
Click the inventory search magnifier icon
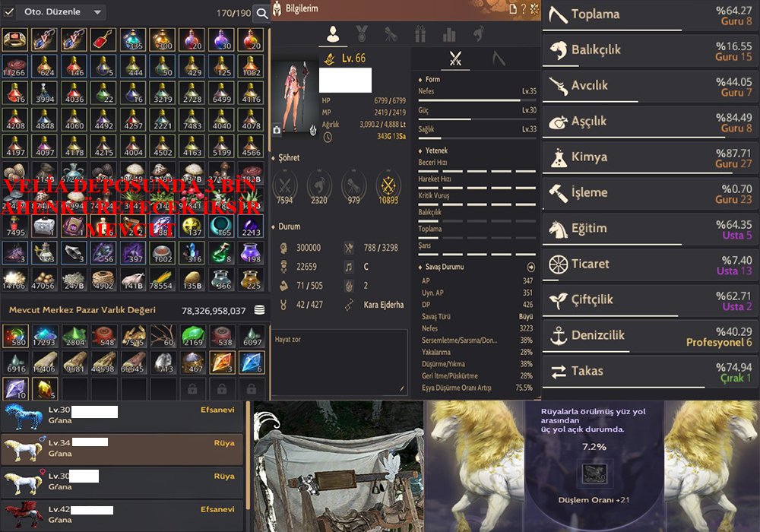tap(261, 13)
